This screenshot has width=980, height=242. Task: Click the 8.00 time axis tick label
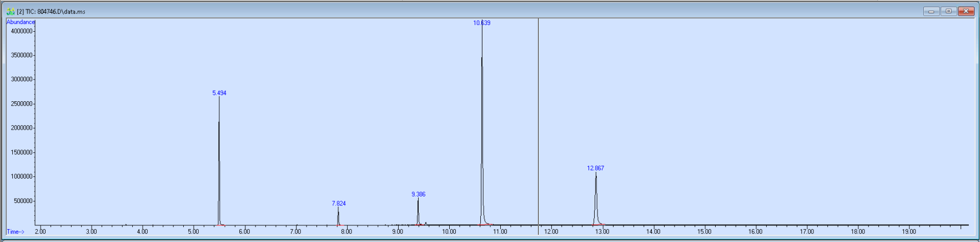(346, 231)
